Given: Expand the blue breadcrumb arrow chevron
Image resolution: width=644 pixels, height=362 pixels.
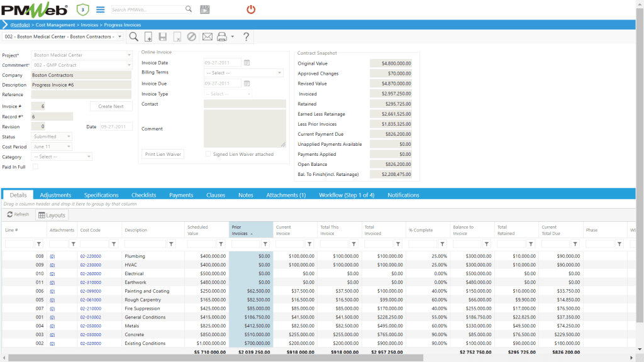Looking at the screenshot, I should coord(5,25).
